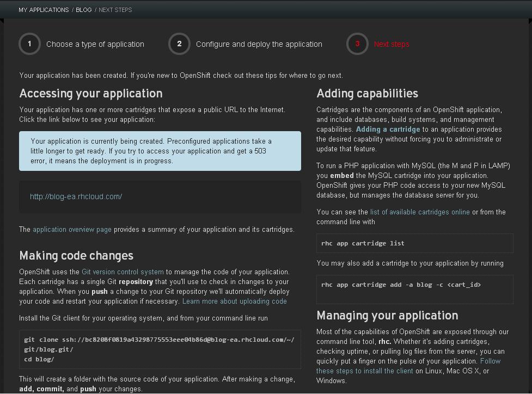Click the red 'Next steps' label
Viewport: 532px width, 394px height.
coord(392,44)
